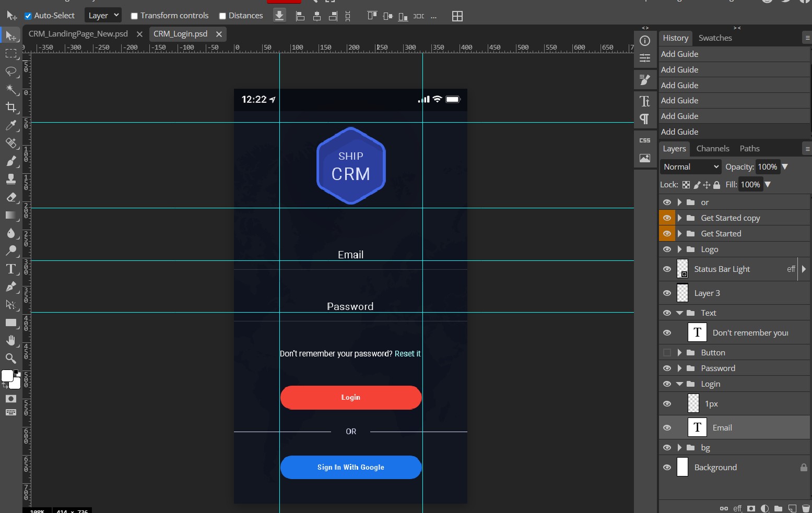This screenshot has width=812, height=513.
Task: Select the Crop tool
Action: tap(11, 107)
